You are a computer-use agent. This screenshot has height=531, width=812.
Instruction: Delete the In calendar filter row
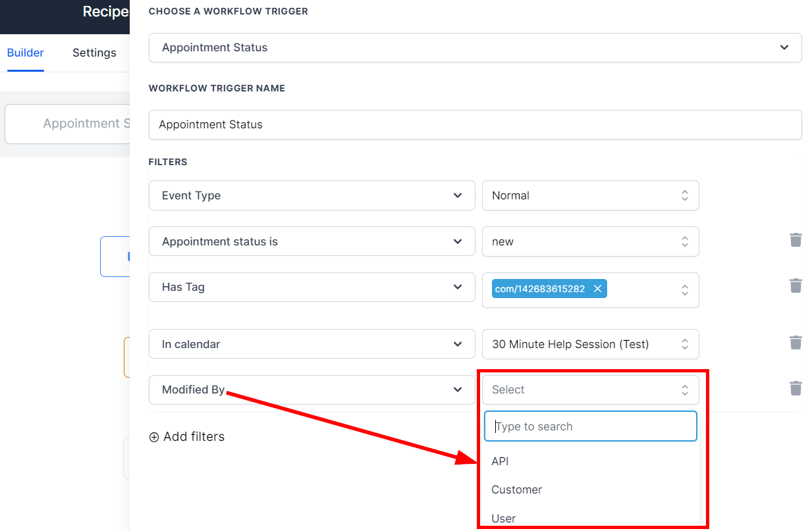[x=796, y=342]
